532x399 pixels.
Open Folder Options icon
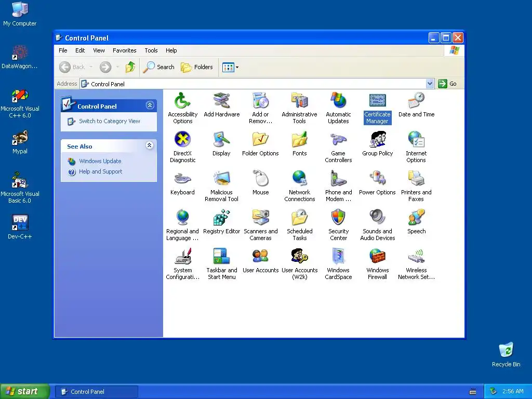point(260,144)
